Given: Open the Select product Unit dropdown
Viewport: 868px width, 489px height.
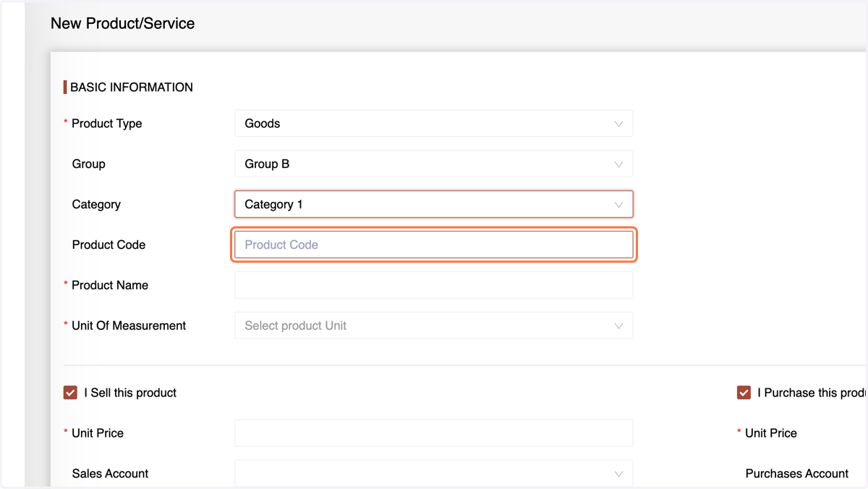Looking at the screenshot, I should [434, 326].
